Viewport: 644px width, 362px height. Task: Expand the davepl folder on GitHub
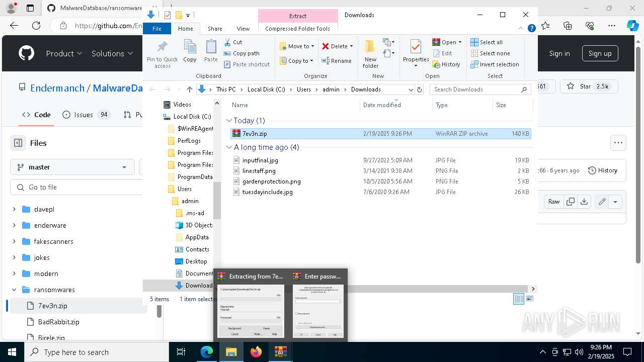click(x=14, y=209)
